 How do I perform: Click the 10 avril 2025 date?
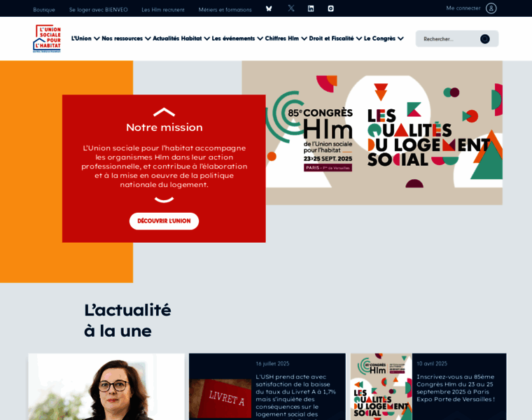432,364
